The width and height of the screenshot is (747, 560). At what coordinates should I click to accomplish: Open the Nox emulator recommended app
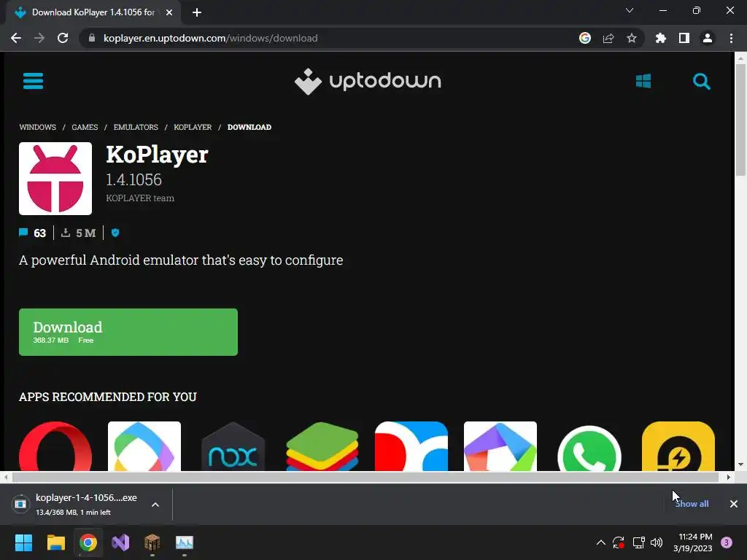pyautogui.click(x=233, y=446)
